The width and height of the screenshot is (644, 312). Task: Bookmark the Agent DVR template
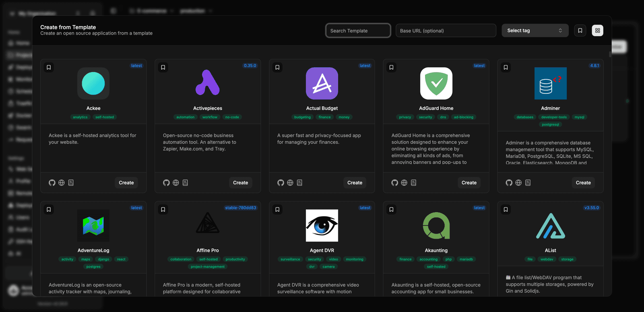click(x=277, y=209)
